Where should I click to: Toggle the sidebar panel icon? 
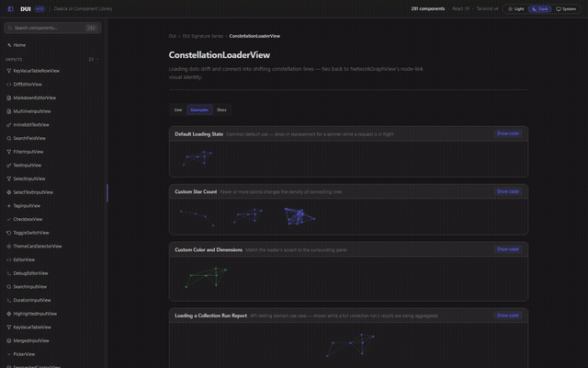click(x=10, y=8)
